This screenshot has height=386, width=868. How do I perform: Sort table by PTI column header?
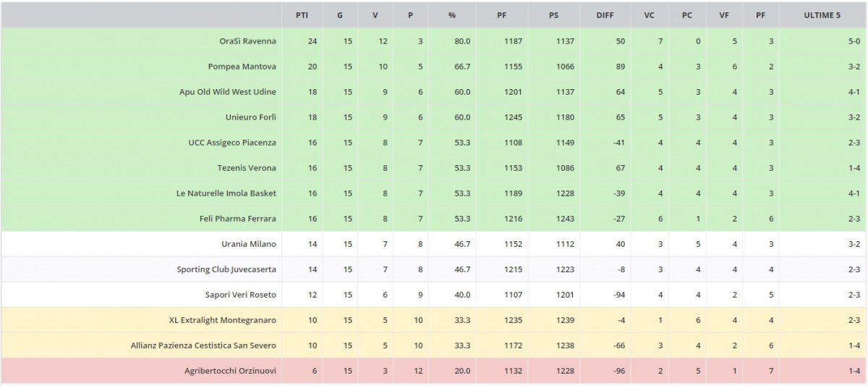(x=302, y=15)
